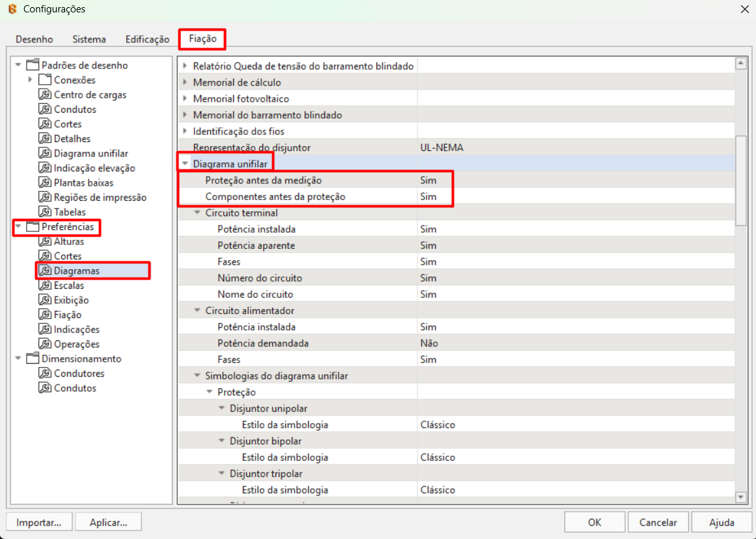756x539 pixels.
Task: Click the wrench icon next to Diagrama unifilar
Action: [44, 153]
